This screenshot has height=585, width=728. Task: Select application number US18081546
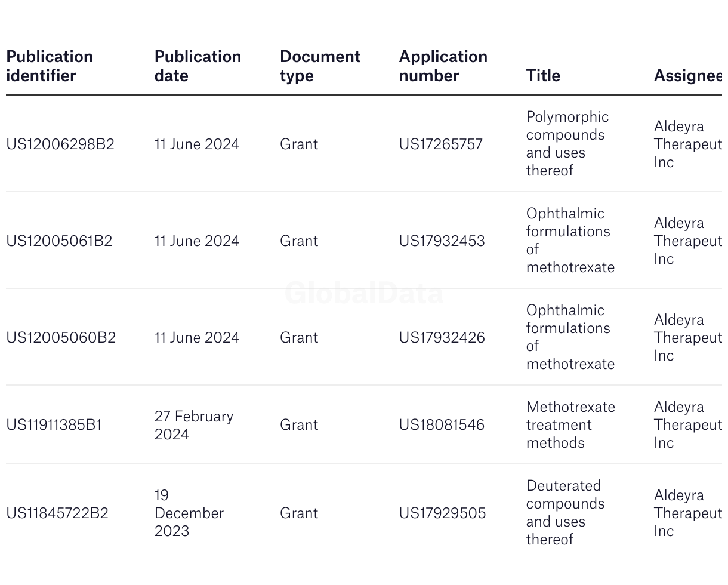pyautogui.click(x=442, y=425)
